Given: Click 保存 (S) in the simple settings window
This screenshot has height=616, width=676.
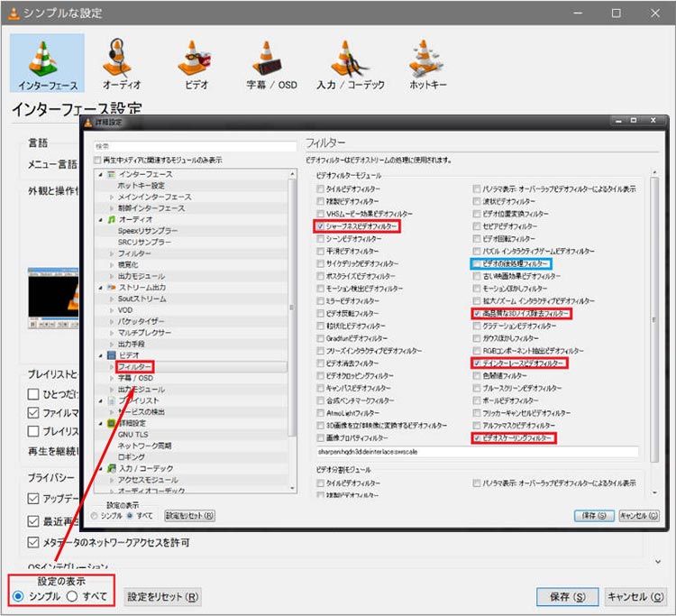Looking at the screenshot, I should [x=567, y=596].
